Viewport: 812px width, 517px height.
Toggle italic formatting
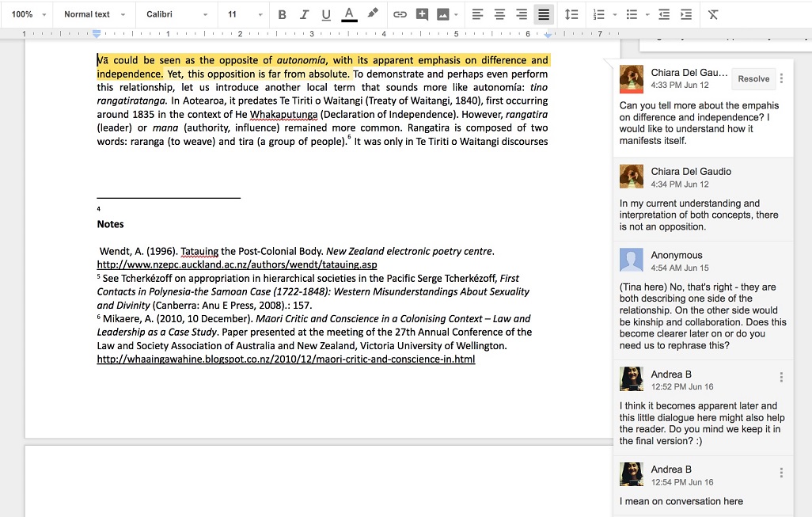click(304, 14)
